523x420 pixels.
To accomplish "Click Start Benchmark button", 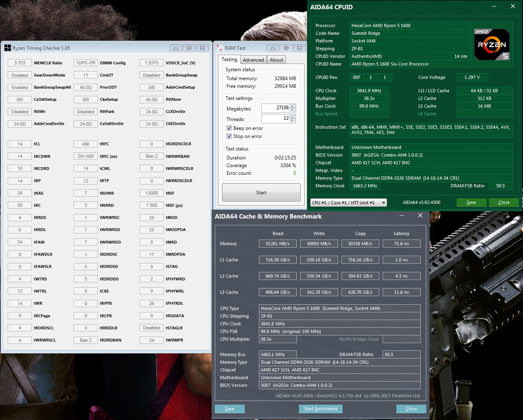I will pyautogui.click(x=321, y=409).
